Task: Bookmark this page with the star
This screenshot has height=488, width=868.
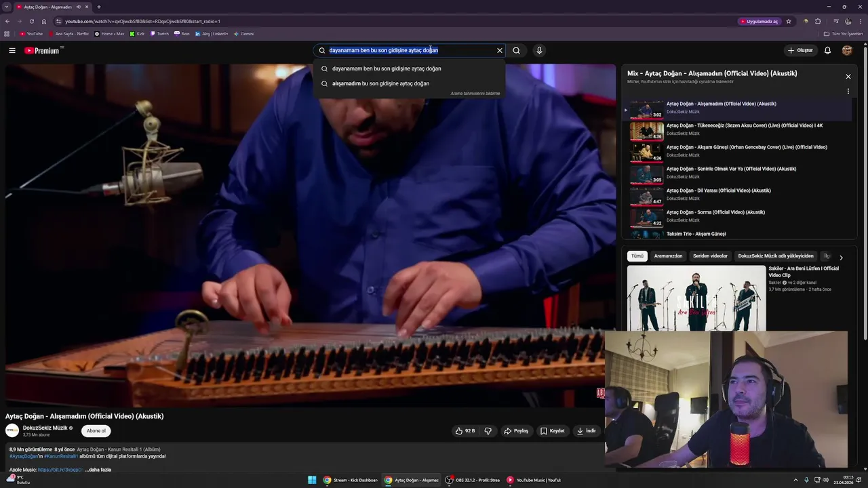Action: coord(789,21)
